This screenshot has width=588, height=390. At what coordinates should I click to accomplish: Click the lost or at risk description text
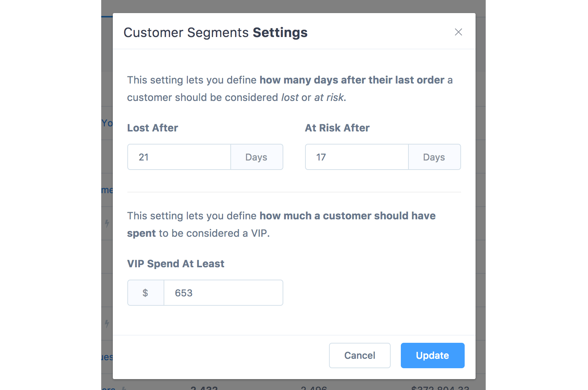point(289,89)
